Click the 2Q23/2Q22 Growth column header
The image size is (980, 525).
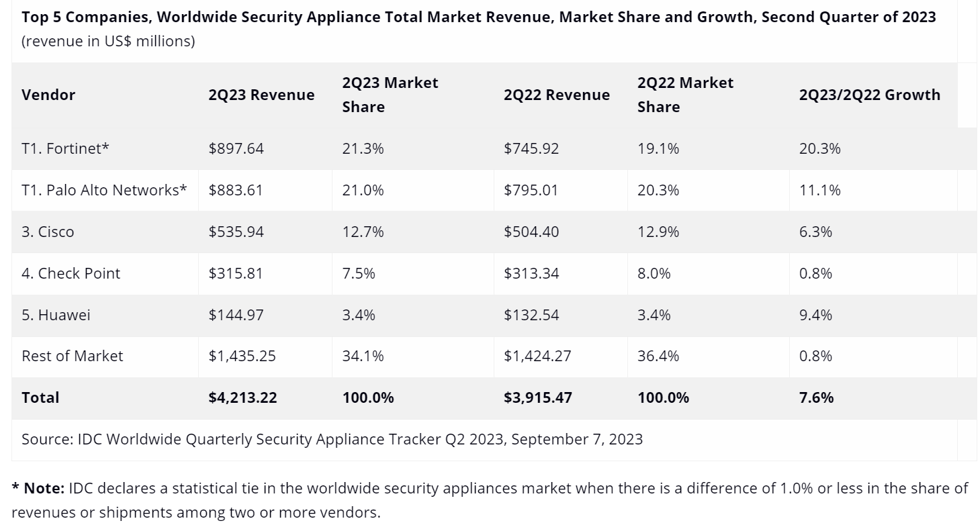click(869, 95)
